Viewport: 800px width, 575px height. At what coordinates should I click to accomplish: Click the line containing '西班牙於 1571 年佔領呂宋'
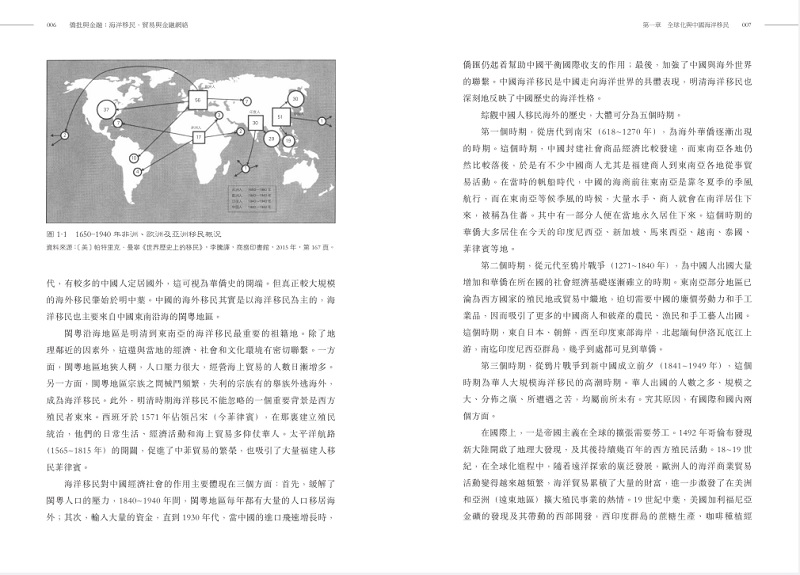(191, 417)
